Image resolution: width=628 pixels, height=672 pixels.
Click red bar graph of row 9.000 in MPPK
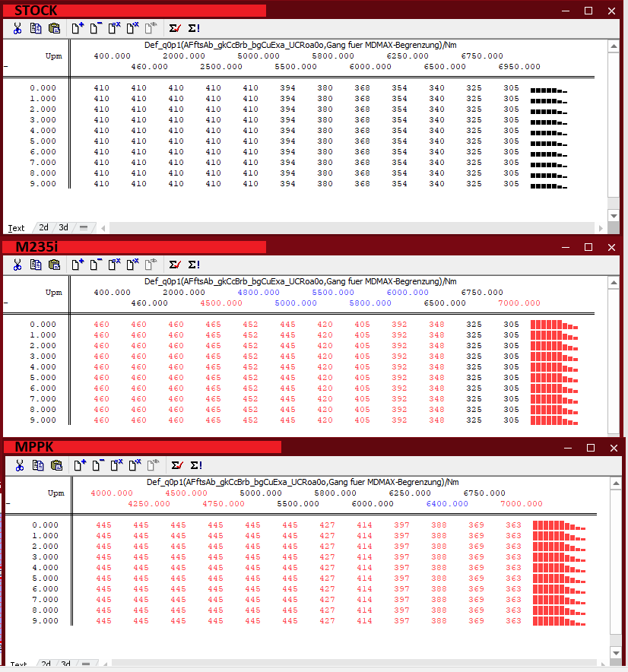(559, 621)
